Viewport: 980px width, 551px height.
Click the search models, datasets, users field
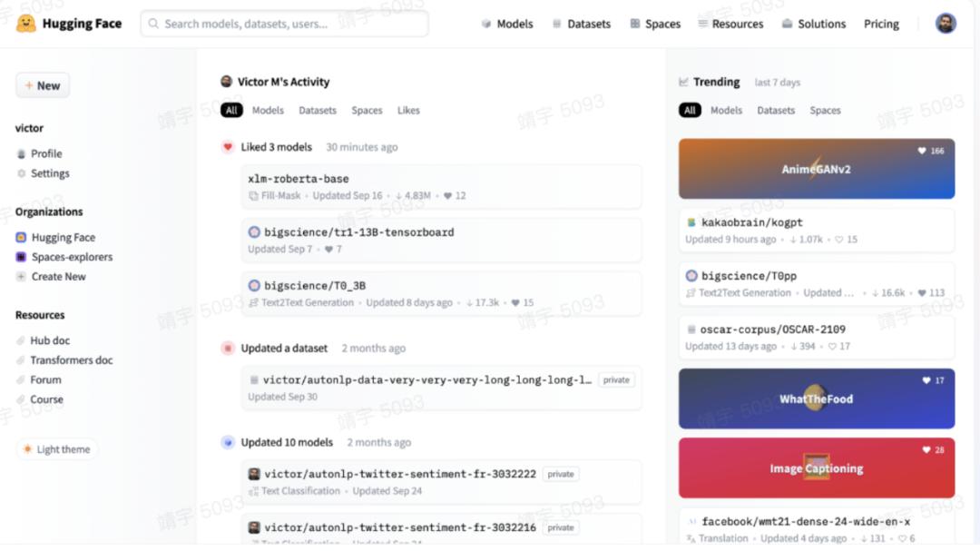click(x=284, y=24)
